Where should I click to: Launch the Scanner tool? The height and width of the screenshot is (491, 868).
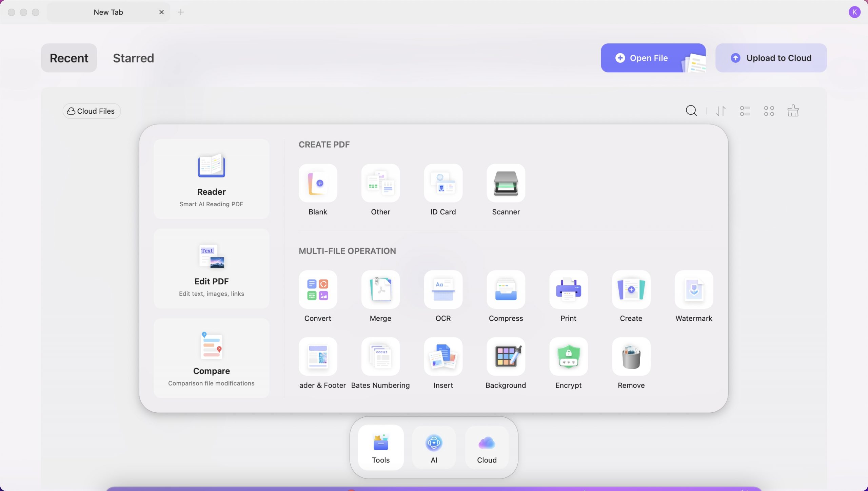[506, 183]
